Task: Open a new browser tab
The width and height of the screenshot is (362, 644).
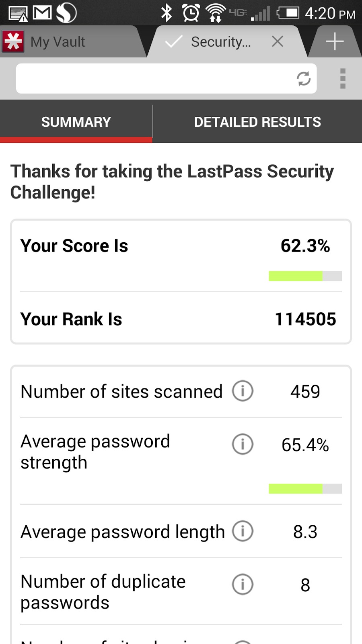Action: [334, 41]
